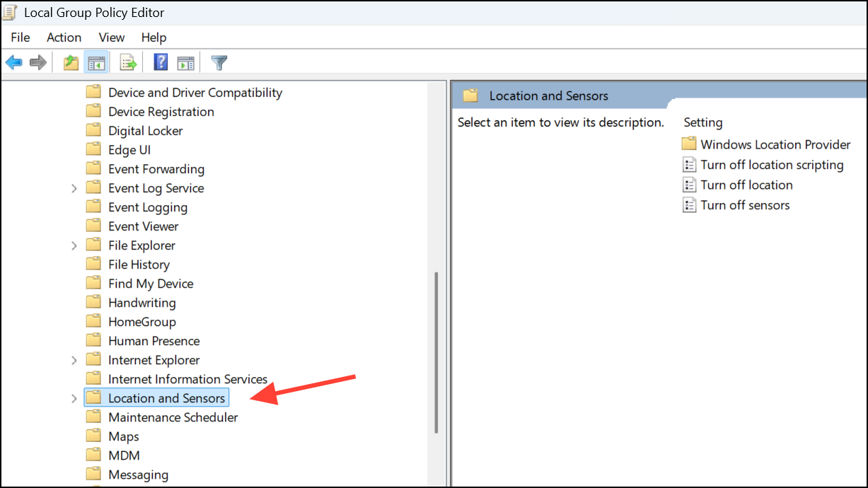
Task: Select Internet Information Services tree item
Action: click(x=187, y=378)
